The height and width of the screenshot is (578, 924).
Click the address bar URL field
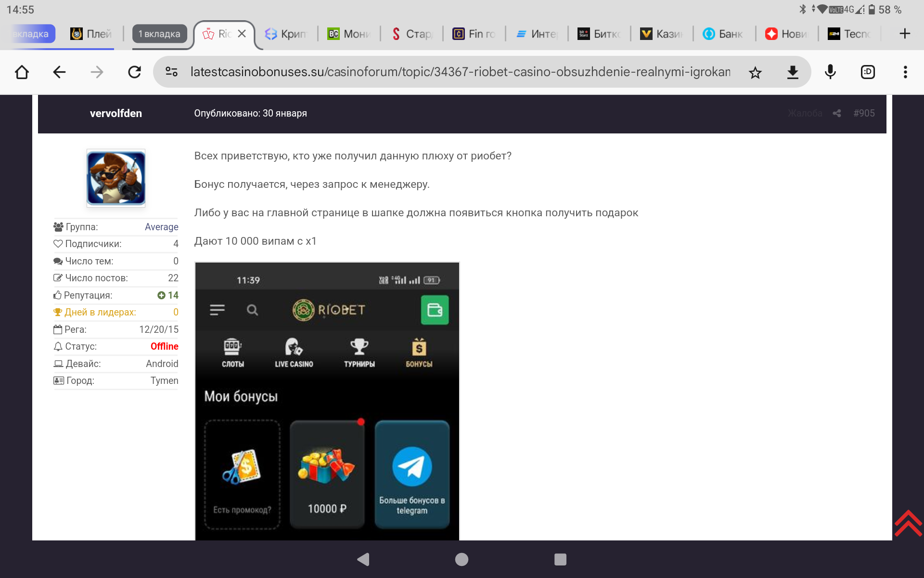point(460,72)
